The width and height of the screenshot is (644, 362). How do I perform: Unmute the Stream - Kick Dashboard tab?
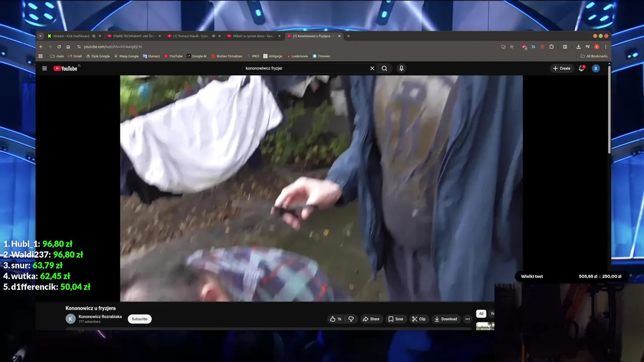(94, 36)
